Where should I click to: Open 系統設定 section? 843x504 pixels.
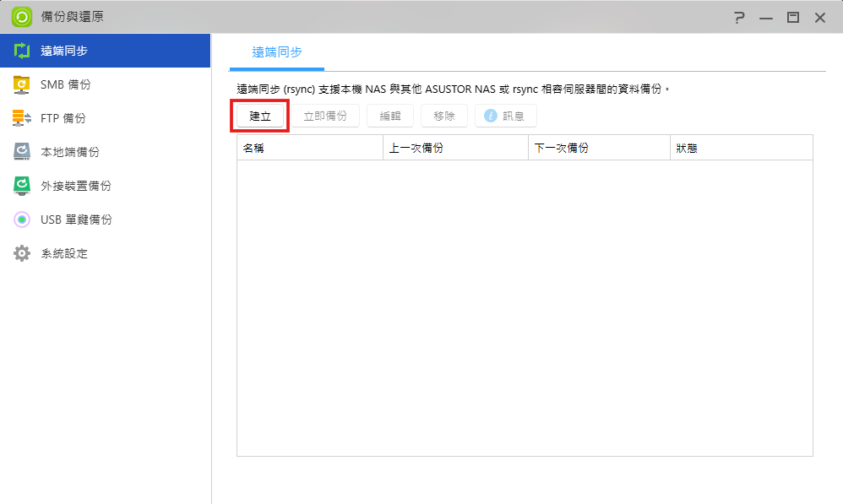tap(106, 253)
